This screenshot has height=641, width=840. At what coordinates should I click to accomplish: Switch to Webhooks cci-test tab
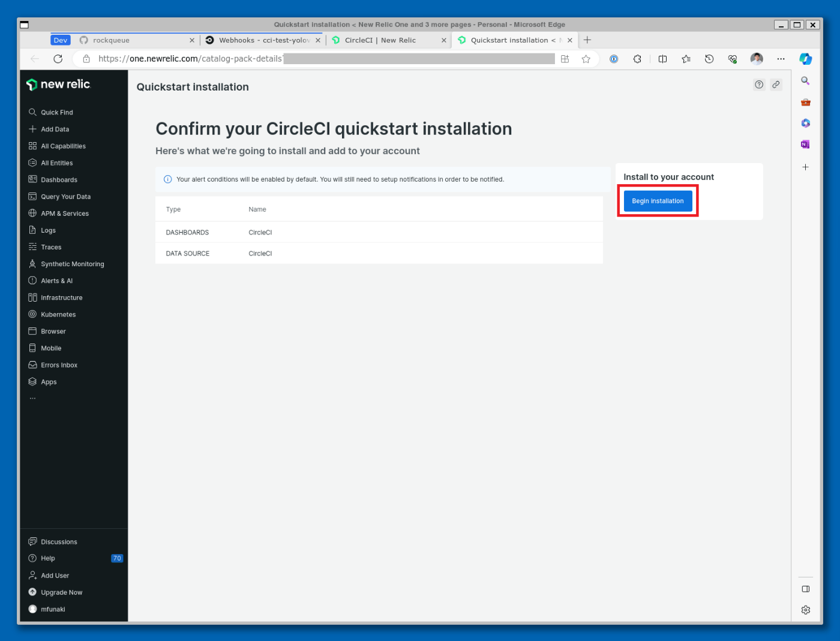pos(264,40)
